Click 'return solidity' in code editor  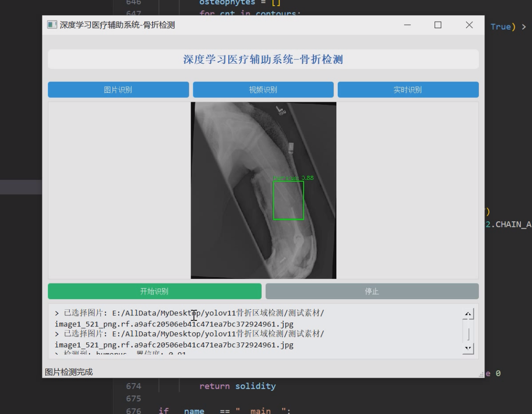click(238, 386)
